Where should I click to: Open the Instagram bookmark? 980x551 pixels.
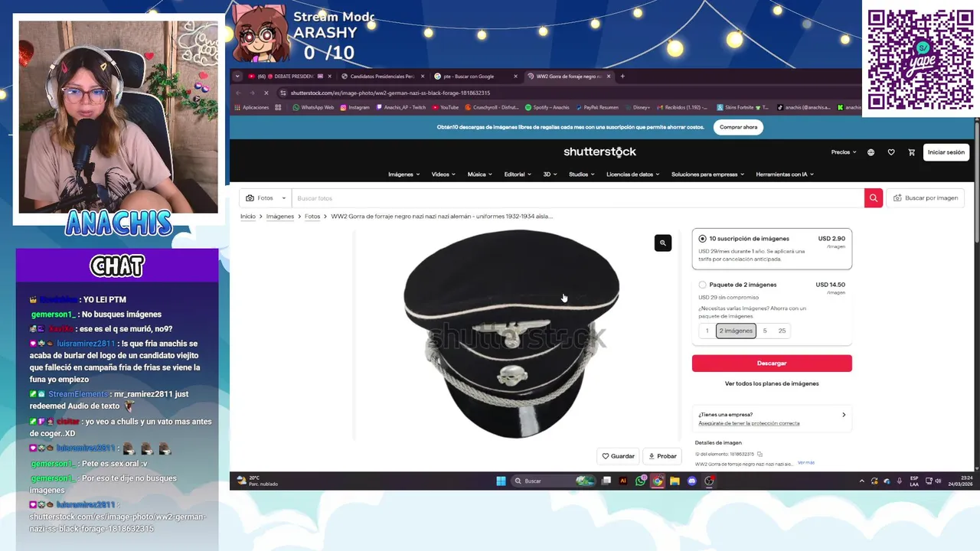(354, 107)
